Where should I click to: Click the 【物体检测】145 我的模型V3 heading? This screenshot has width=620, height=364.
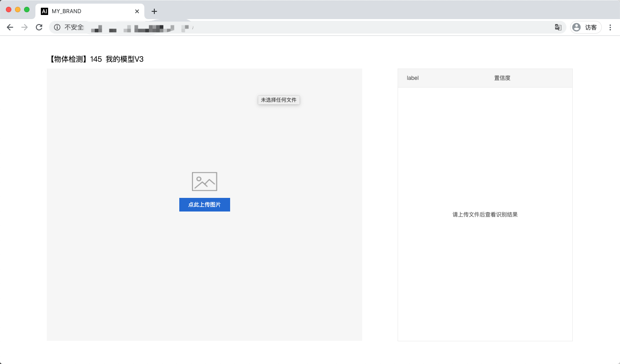coord(95,59)
